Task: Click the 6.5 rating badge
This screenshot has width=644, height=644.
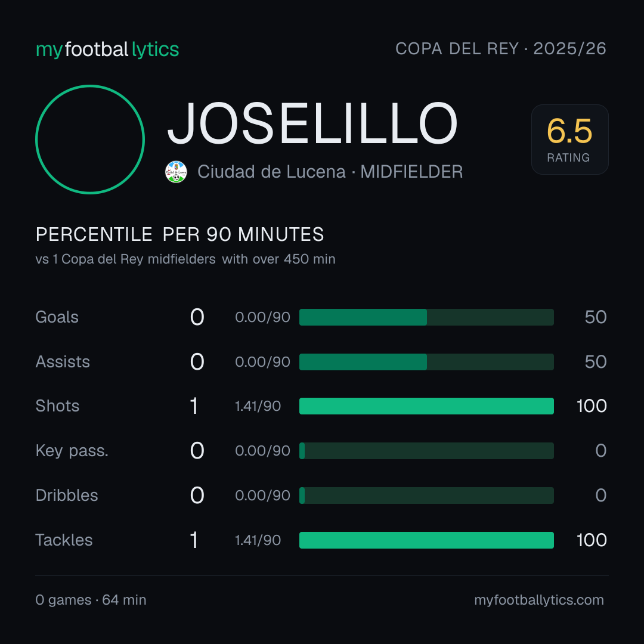Action: pyautogui.click(x=569, y=139)
